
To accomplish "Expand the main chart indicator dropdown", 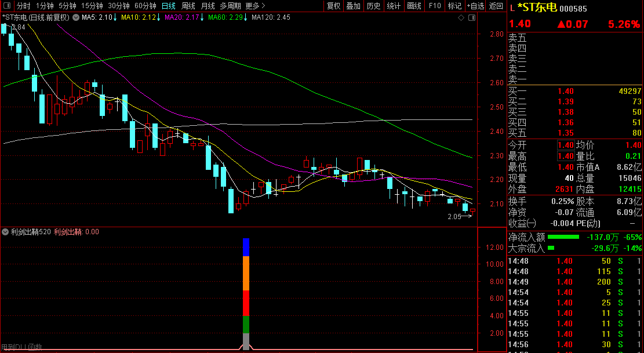I will click(75, 18).
